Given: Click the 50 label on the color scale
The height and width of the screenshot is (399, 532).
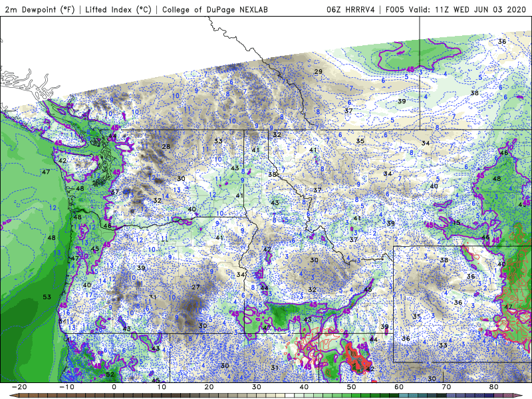Looking at the screenshot, I should point(352,387).
